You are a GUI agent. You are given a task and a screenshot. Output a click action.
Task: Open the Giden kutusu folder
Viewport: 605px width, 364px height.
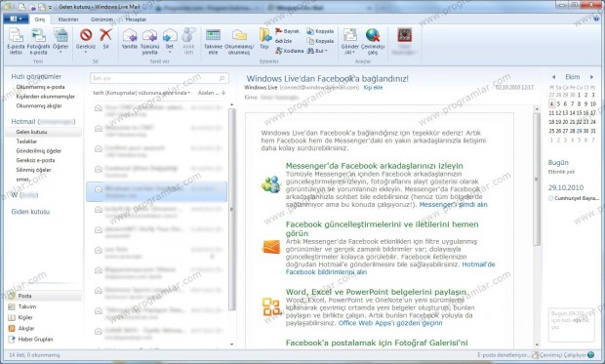pos(30,212)
